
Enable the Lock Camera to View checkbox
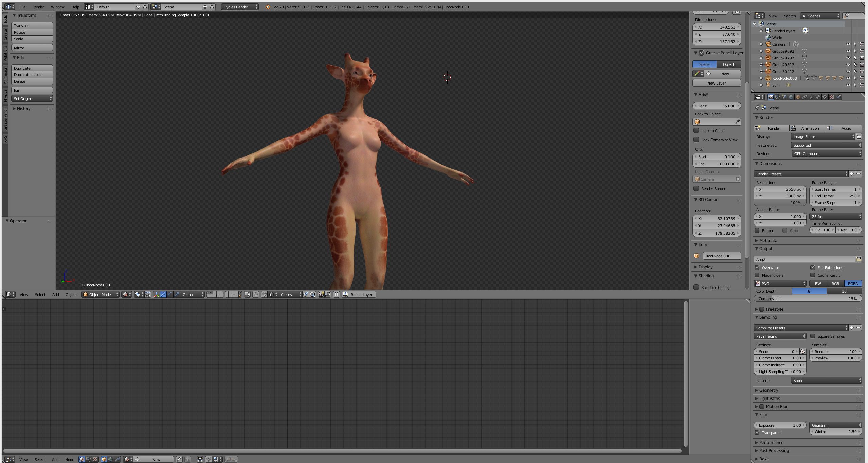[696, 140]
